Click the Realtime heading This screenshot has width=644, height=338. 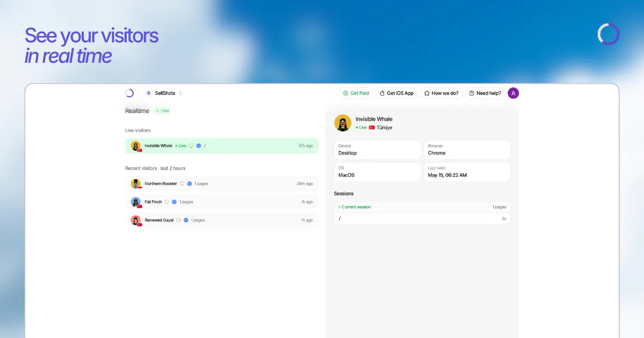[137, 111]
